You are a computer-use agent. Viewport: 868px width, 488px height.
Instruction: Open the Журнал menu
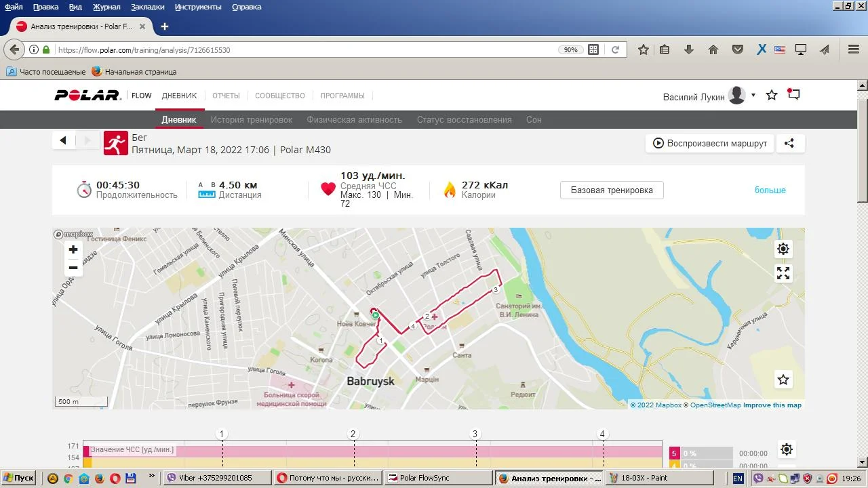[106, 7]
